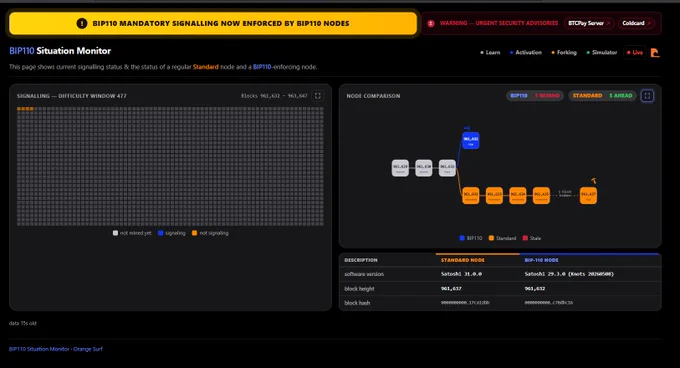Open the orange wave logo icon in header
This screenshot has width=680, height=368.
pyautogui.click(x=655, y=52)
